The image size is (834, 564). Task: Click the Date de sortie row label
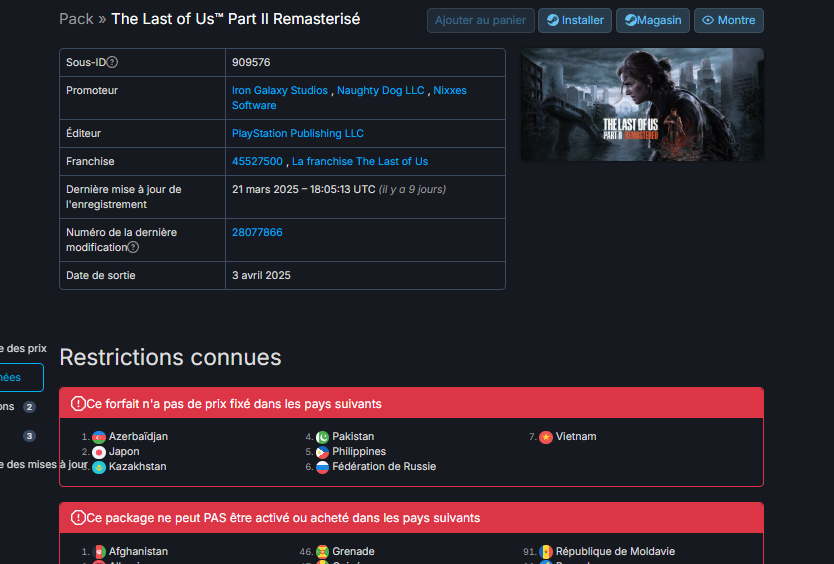point(101,276)
